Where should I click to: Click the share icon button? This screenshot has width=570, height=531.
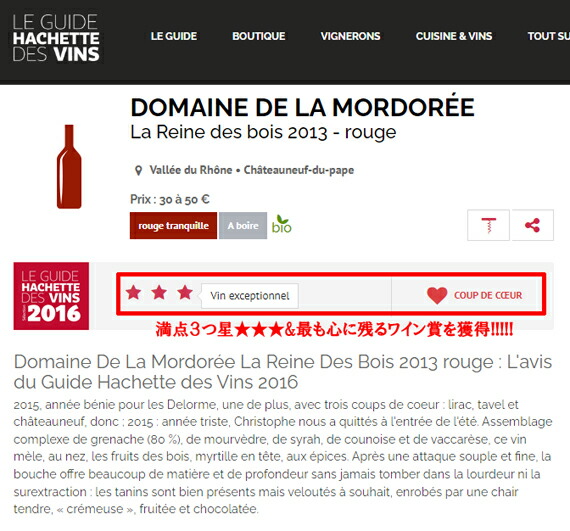(x=532, y=225)
